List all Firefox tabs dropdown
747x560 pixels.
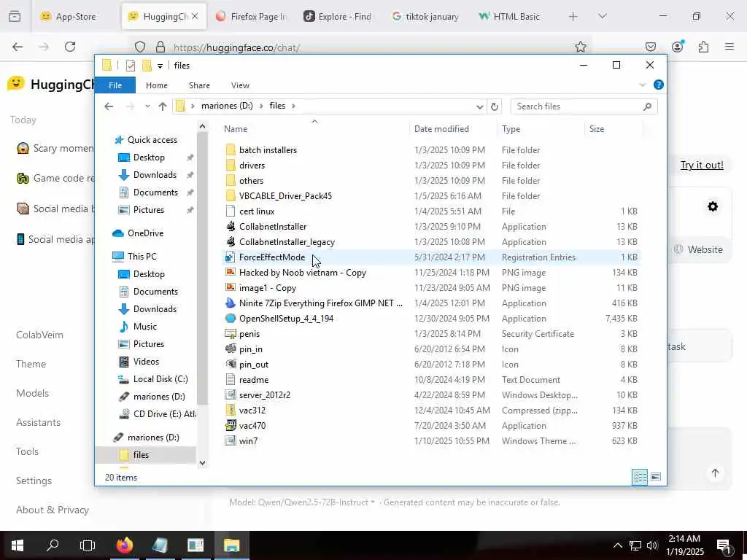[603, 16]
